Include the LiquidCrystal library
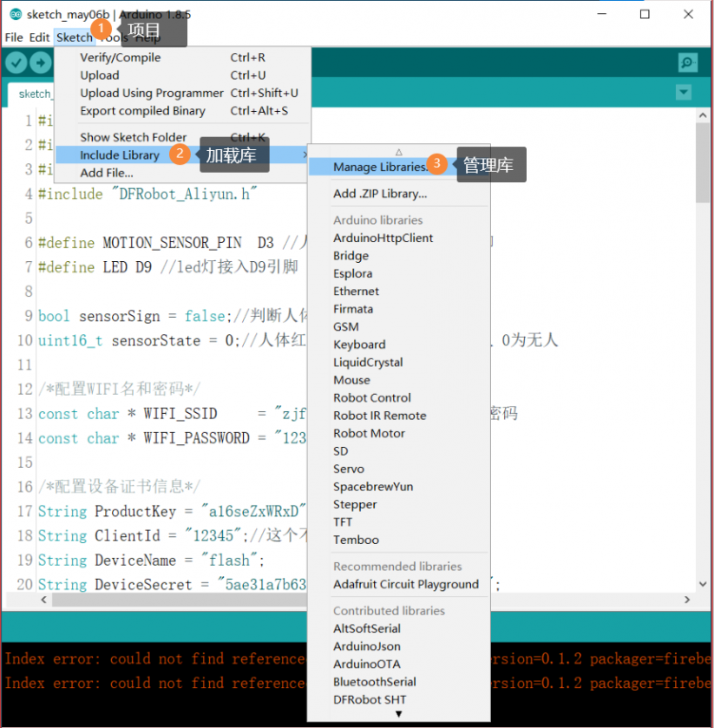Image resolution: width=714 pixels, height=728 pixels. point(399,362)
